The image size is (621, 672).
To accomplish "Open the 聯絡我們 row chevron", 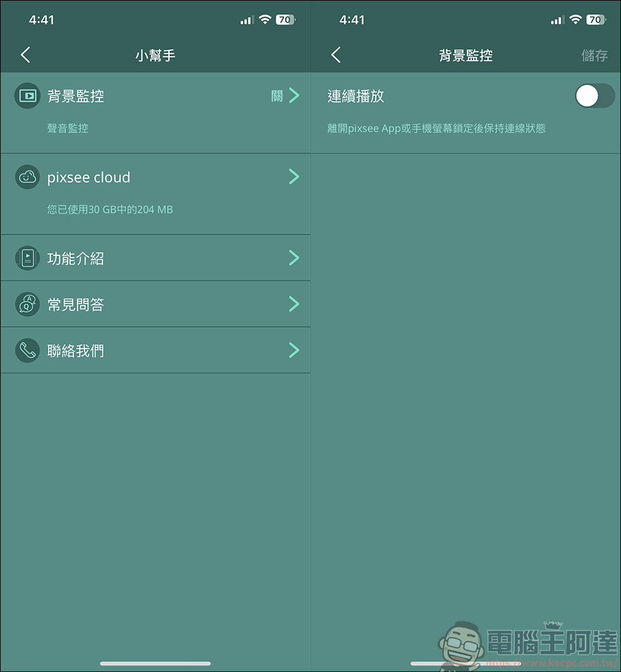I will (294, 350).
